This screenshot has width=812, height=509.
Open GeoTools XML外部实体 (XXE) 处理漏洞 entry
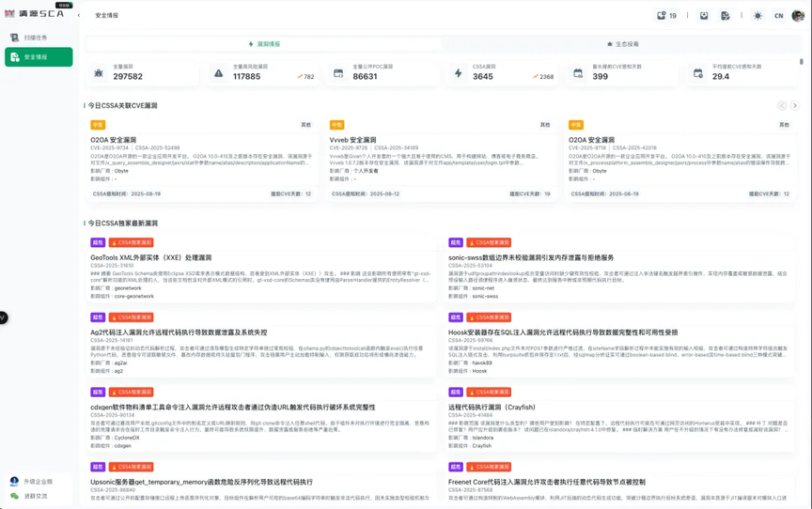[x=150, y=257]
